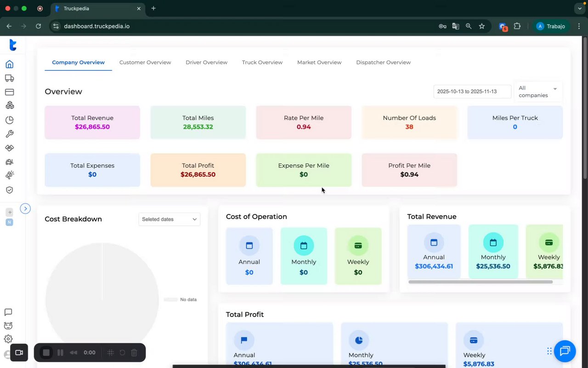Open the shield check sidebar icon
This screenshot has height=368, width=588.
(9, 190)
